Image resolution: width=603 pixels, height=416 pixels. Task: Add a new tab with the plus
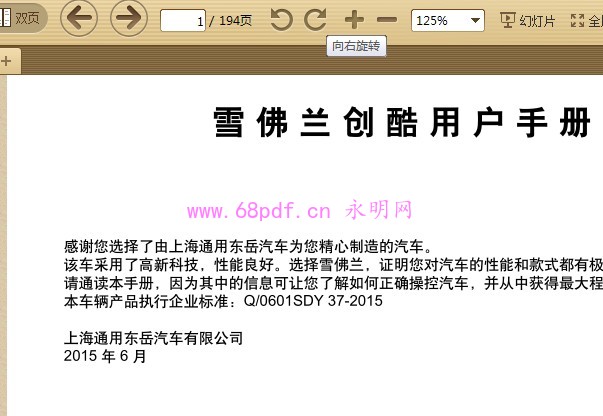(6, 61)
